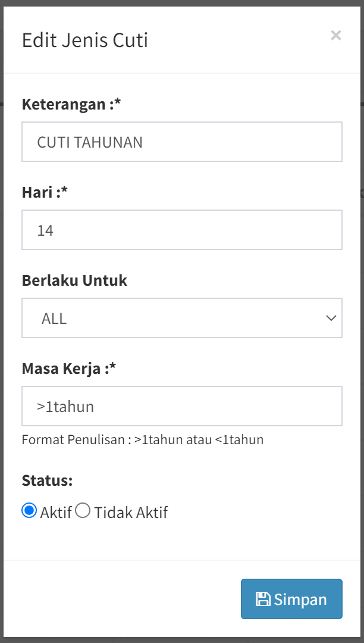
Task: Close the Edit Jenis Cuti dialog
Action: tap(336, 36)
